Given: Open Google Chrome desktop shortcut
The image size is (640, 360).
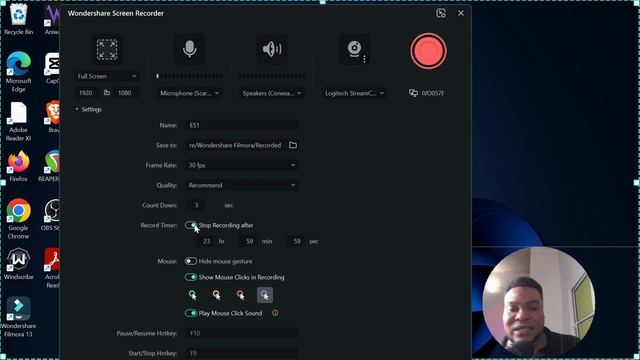Looking at the screenshot, I should coord(18,219).
